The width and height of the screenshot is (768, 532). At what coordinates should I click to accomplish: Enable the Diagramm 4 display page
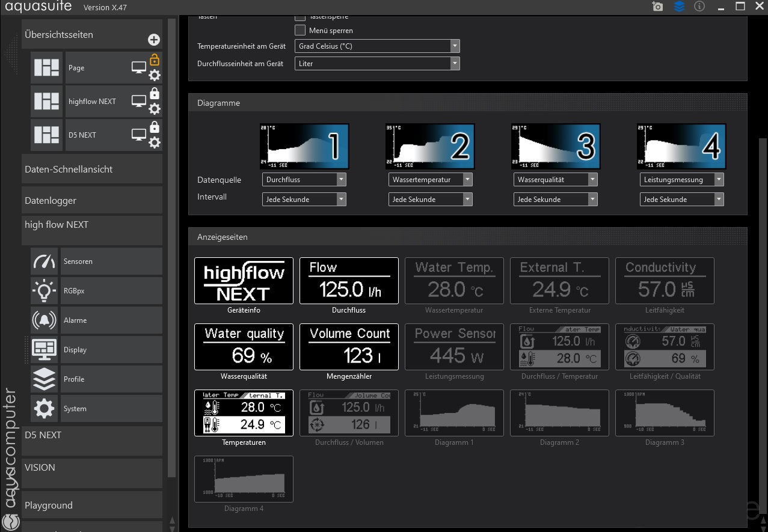tap(244, 479)
